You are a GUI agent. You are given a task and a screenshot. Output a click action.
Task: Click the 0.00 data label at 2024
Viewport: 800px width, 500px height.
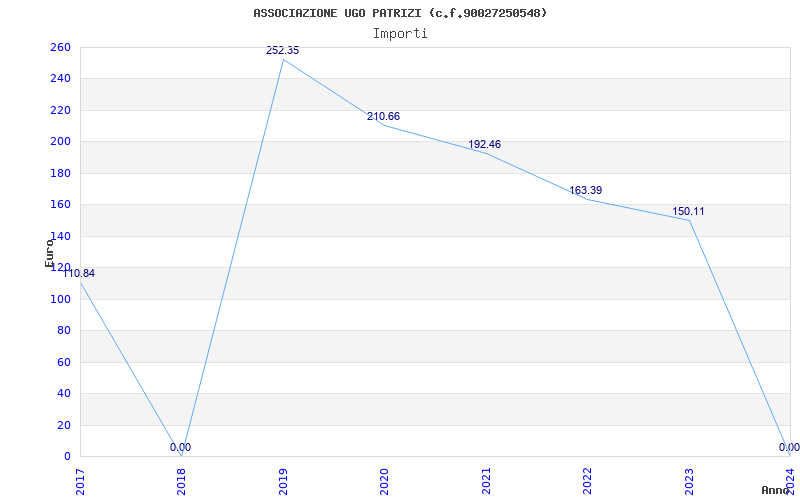(789, 447)
